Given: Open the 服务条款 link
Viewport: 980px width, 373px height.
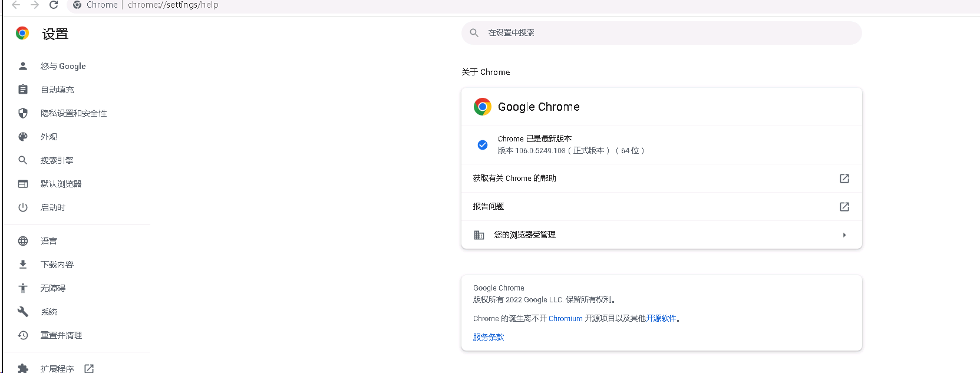Looking at the screenshot, I should tap(488, 337).
